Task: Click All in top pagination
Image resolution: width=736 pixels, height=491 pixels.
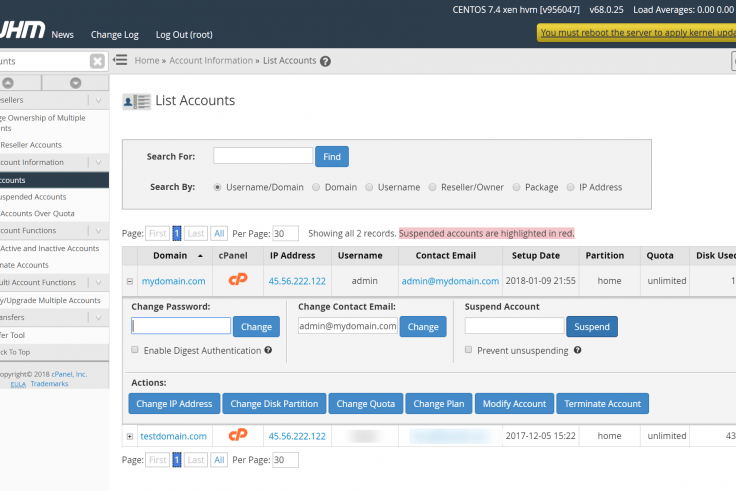Action: pyautogui.click(x=219, y=233)
